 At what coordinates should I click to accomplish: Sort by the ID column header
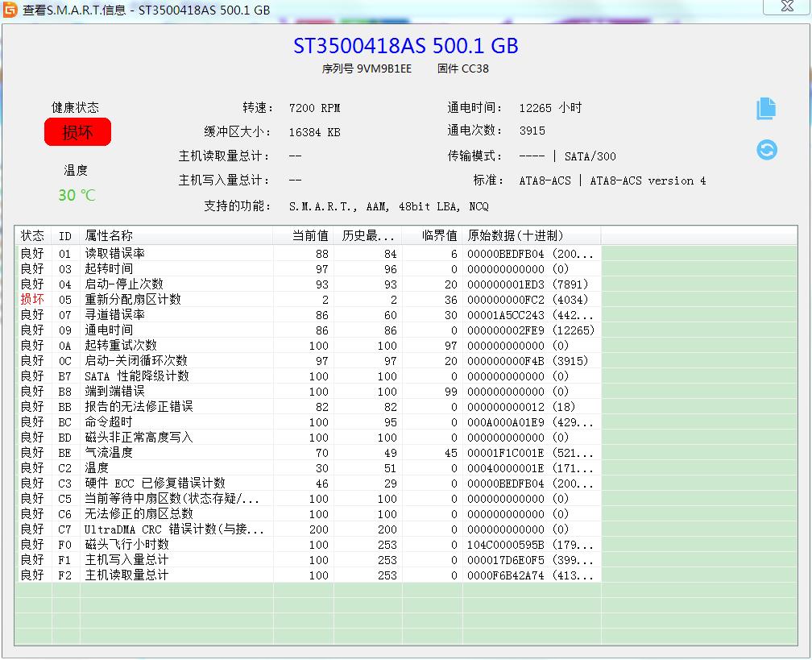click(65, 235)
